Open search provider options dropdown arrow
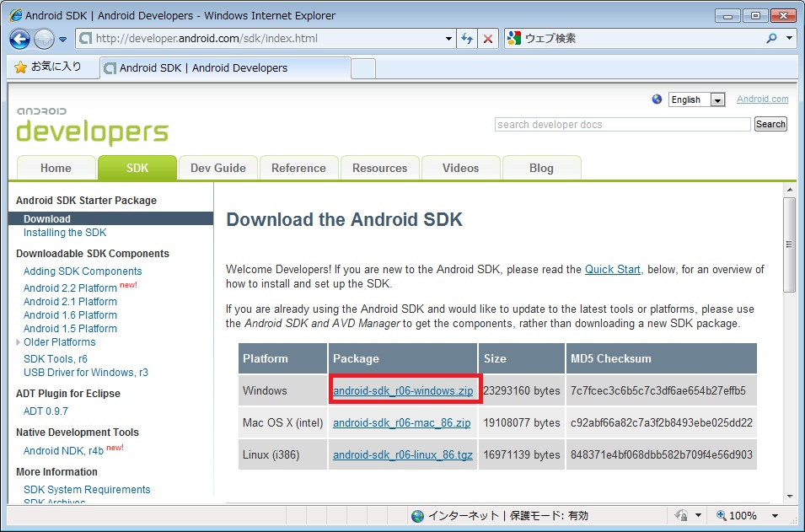 (x=790, y=39)
